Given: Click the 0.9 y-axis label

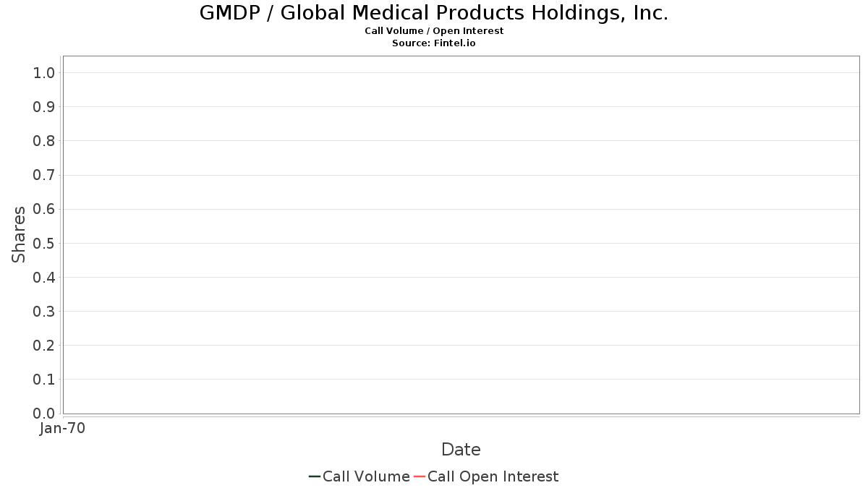Looking at the screenshot, I should [44, 107].
